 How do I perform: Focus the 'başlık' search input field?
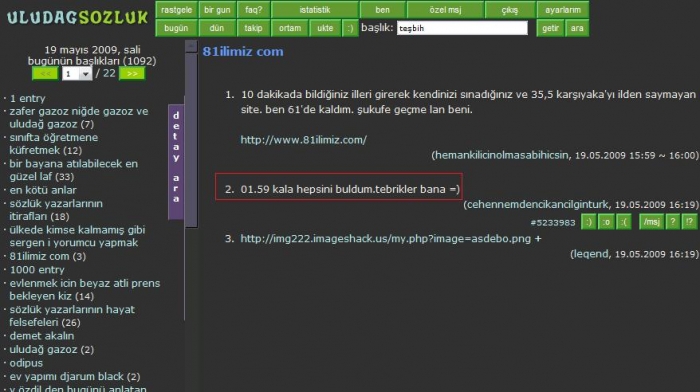(462, 28)
